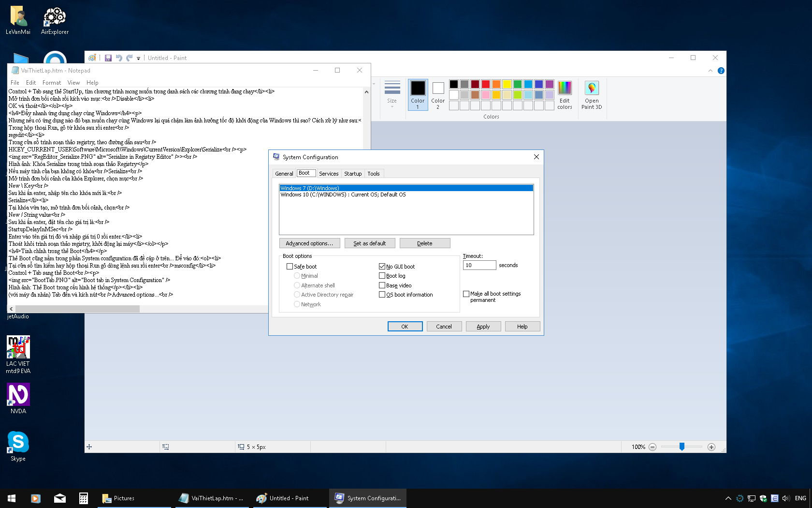This screenshot has width=812, height=508.
Task: Open Windows Start menu
Action: coord(12,498)
